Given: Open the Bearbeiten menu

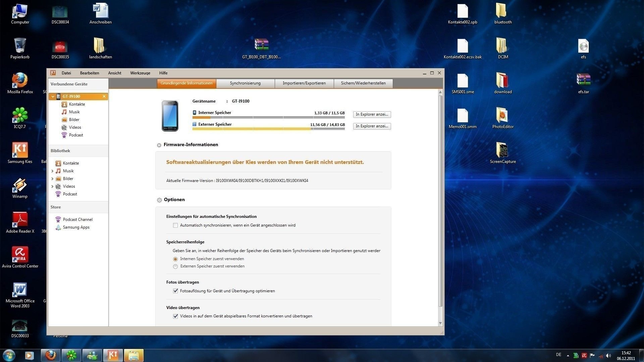Looking at the screenshot, I should [x=90, y=73].
